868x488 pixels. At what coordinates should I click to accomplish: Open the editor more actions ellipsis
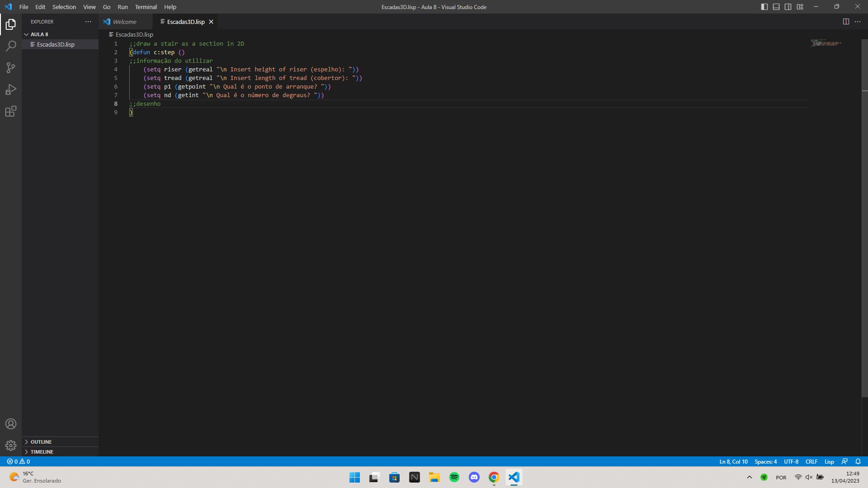[x=858, y=22]
